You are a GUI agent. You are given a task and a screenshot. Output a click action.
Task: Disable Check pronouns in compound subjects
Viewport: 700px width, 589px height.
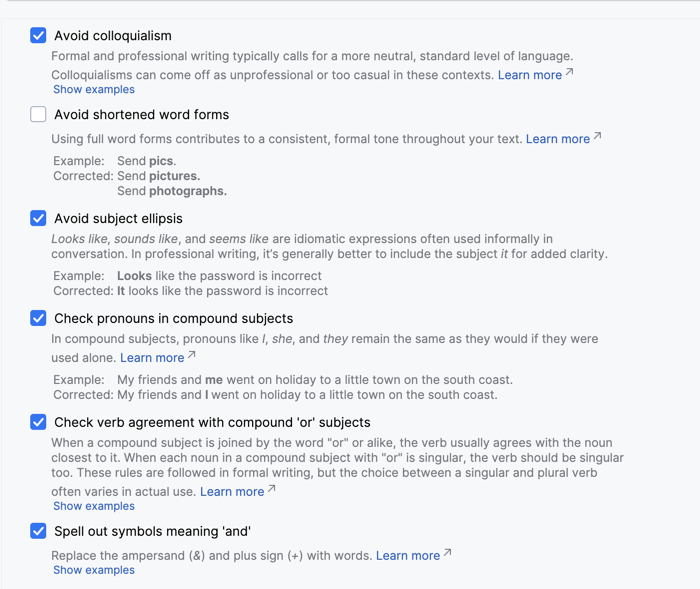click(x=38, y=318)
